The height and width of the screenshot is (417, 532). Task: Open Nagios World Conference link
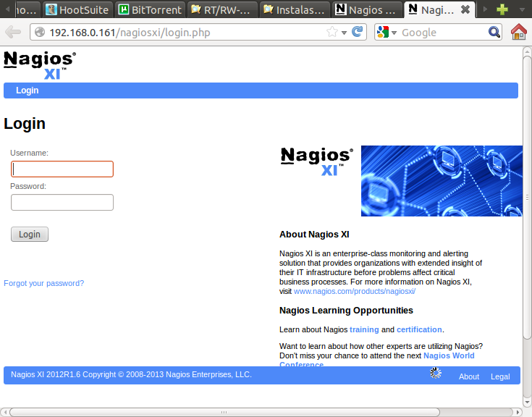(449, 355)
